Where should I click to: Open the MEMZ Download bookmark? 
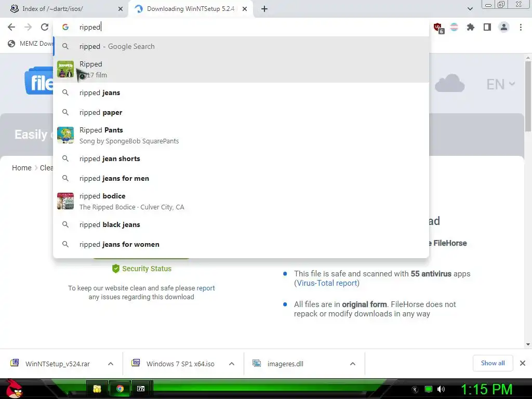(31, 44)
